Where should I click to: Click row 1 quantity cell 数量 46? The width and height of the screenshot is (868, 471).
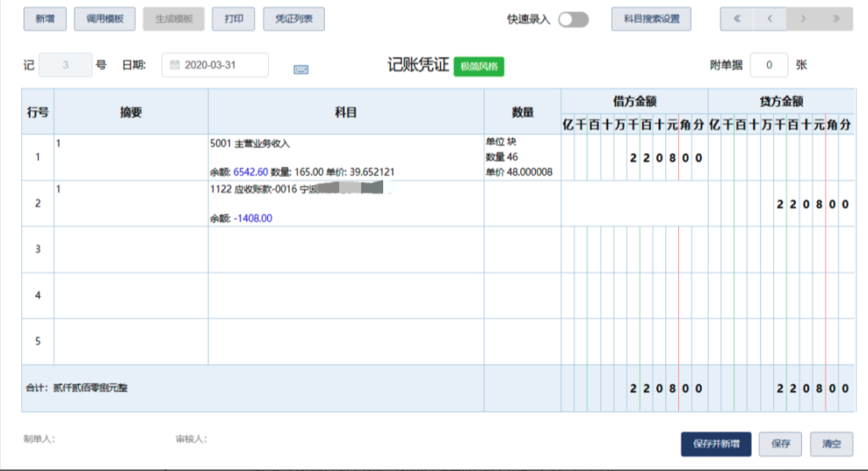(502, 158)
